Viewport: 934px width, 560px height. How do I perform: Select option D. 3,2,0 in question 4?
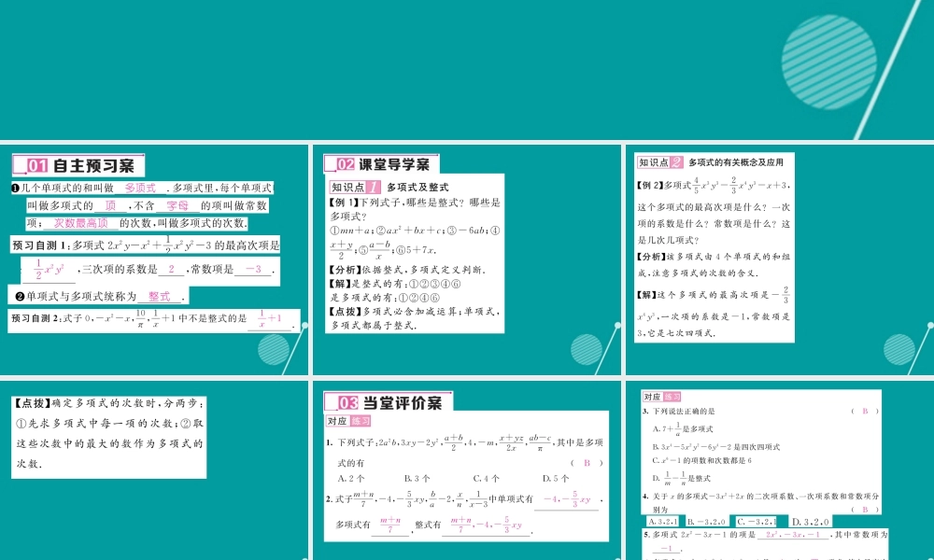[x=811, y=522]
